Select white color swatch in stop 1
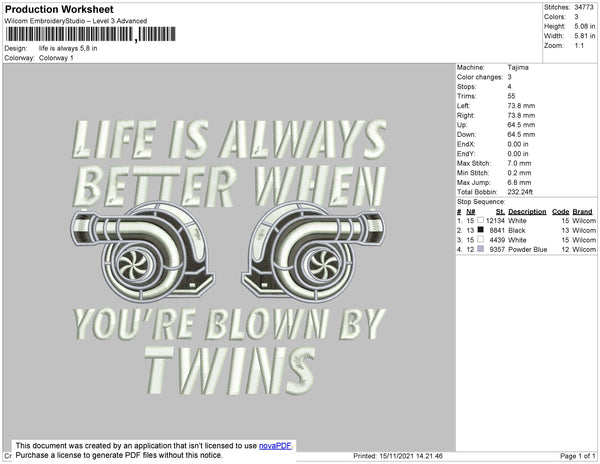Image resolution: width=600 pixels, height=464 pixels. coord(481,220)
